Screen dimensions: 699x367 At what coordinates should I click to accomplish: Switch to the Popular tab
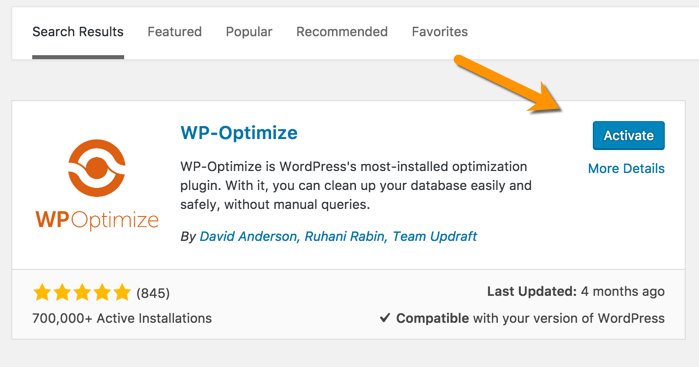(249, 32)
